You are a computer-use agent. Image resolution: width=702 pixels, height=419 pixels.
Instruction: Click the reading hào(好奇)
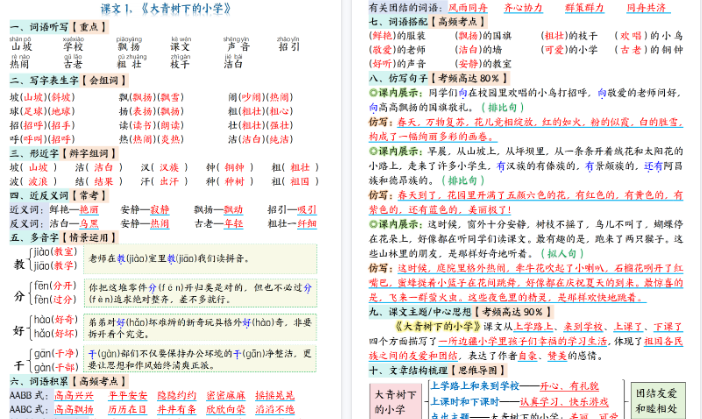(x=56, y=320)
